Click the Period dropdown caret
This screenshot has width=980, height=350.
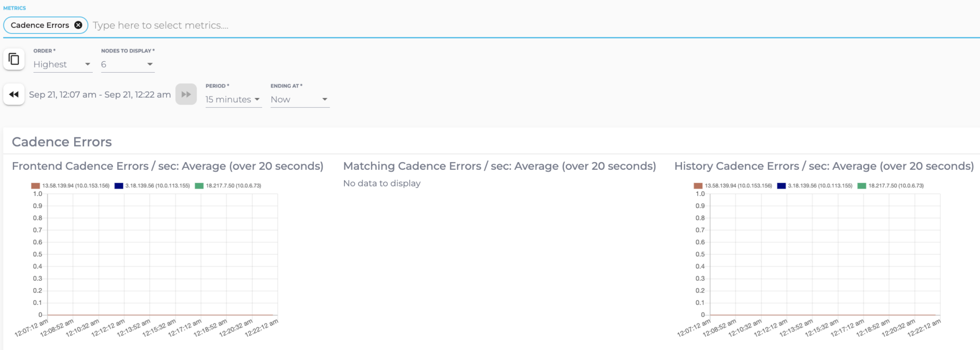257,99
